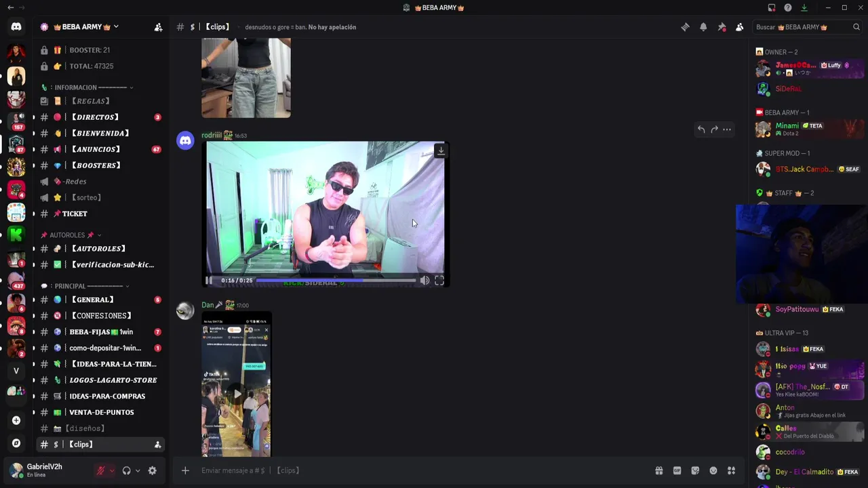Open microphone input options dropdown arrow
868x488 pixels.
(112, 470)
